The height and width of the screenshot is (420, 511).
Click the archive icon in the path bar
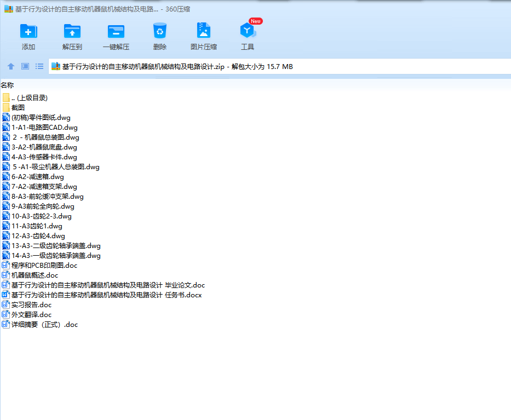click(x=56, y=66)
